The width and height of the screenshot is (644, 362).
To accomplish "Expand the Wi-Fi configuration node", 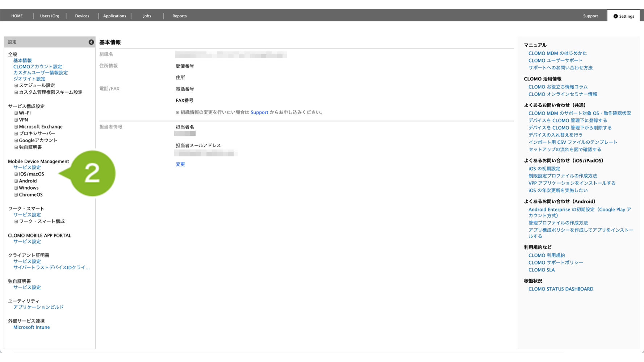I will (x=16, y=113).
